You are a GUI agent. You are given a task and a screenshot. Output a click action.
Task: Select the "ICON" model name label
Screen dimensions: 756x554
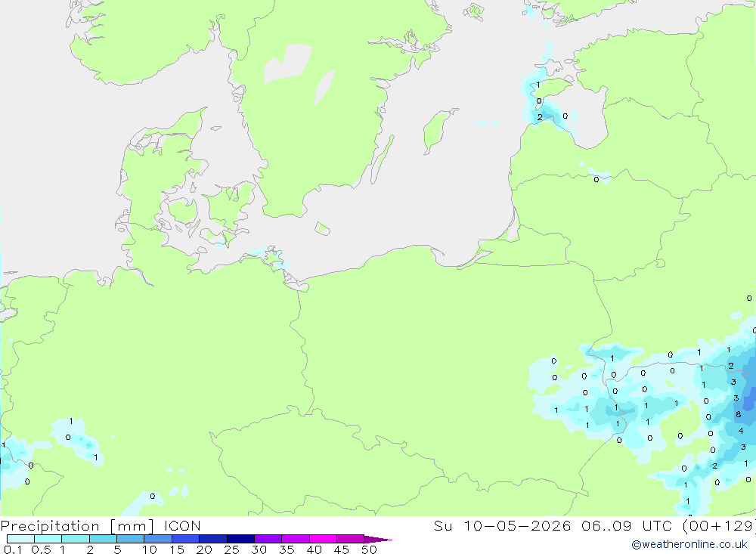click(x=182, y=525)
